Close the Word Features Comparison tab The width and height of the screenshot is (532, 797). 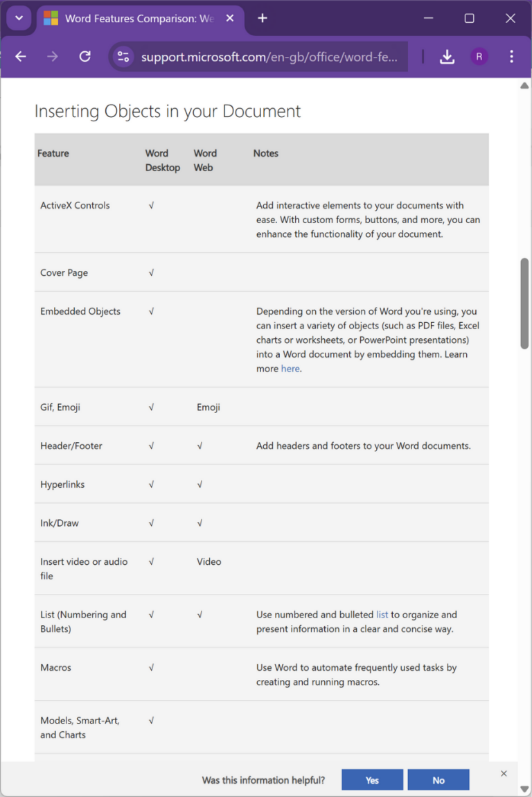229,18
